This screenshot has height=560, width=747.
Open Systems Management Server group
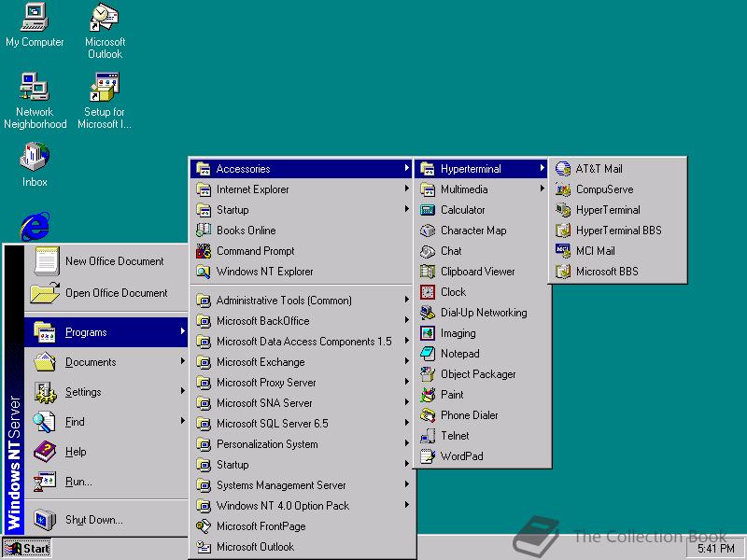click(301, 484)
